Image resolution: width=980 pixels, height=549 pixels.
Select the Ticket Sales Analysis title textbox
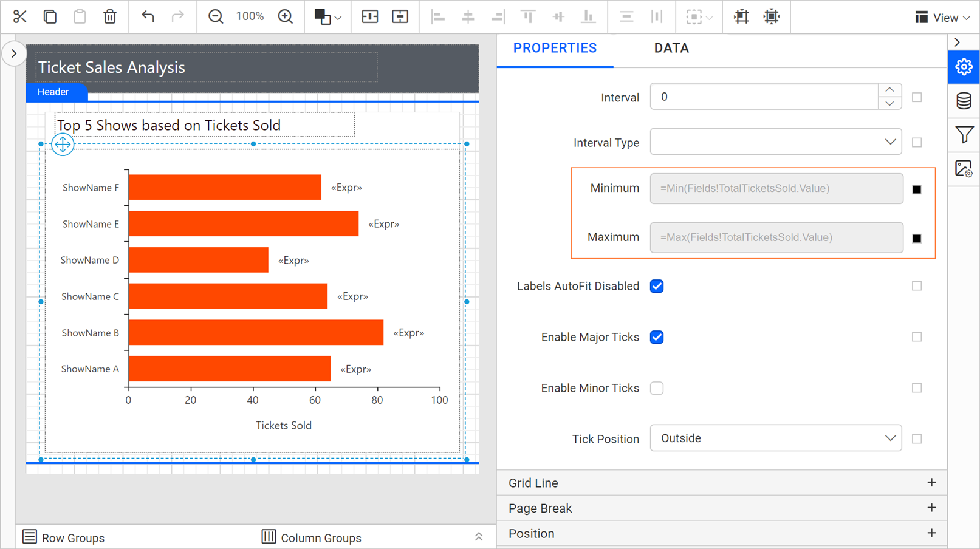click(x=207, y=67)
